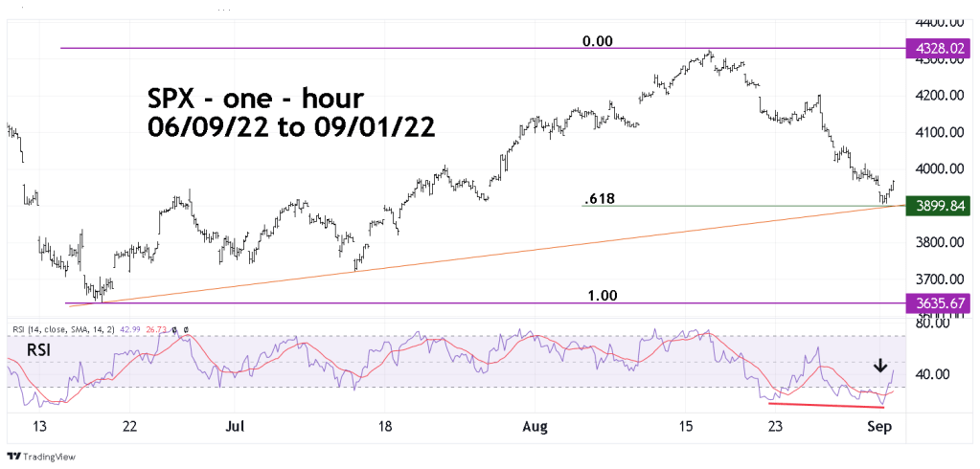Click the first empty-value symbol in RSI legend

(x=173, y=329)
